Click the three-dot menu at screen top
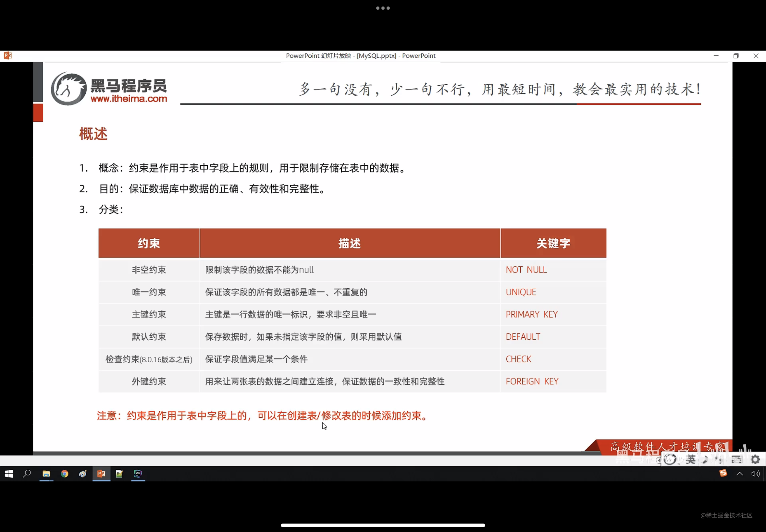 [383, 8]
